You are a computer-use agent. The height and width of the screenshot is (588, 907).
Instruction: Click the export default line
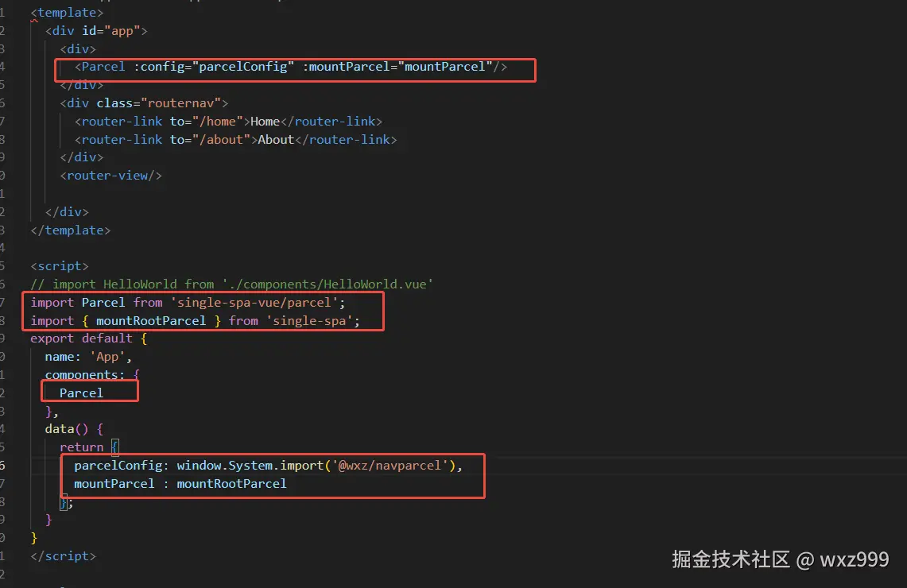tap(89, 338)
